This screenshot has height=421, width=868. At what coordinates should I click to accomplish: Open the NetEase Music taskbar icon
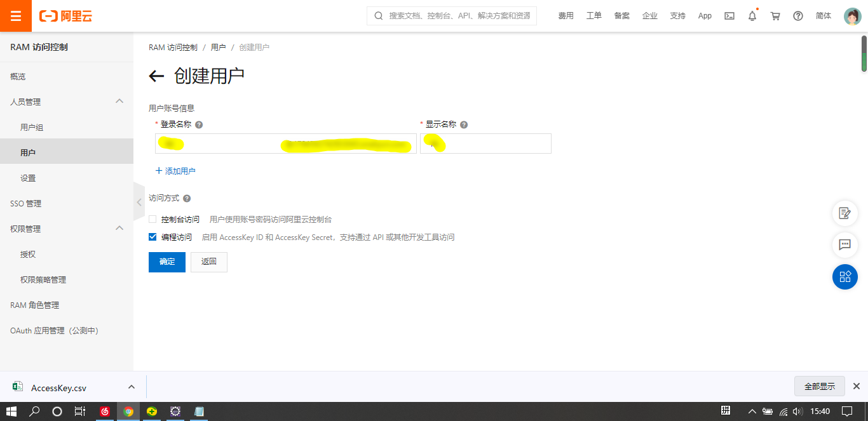pos(105,411)
